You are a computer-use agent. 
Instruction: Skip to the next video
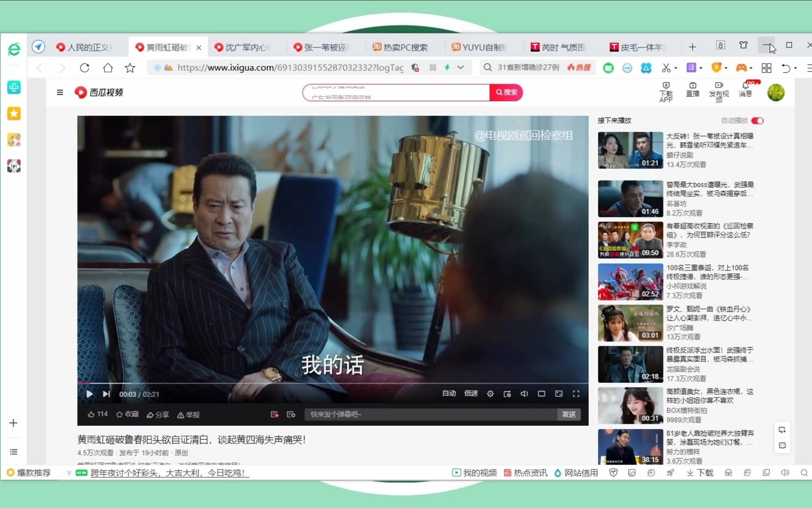click(x=107, y=394)
